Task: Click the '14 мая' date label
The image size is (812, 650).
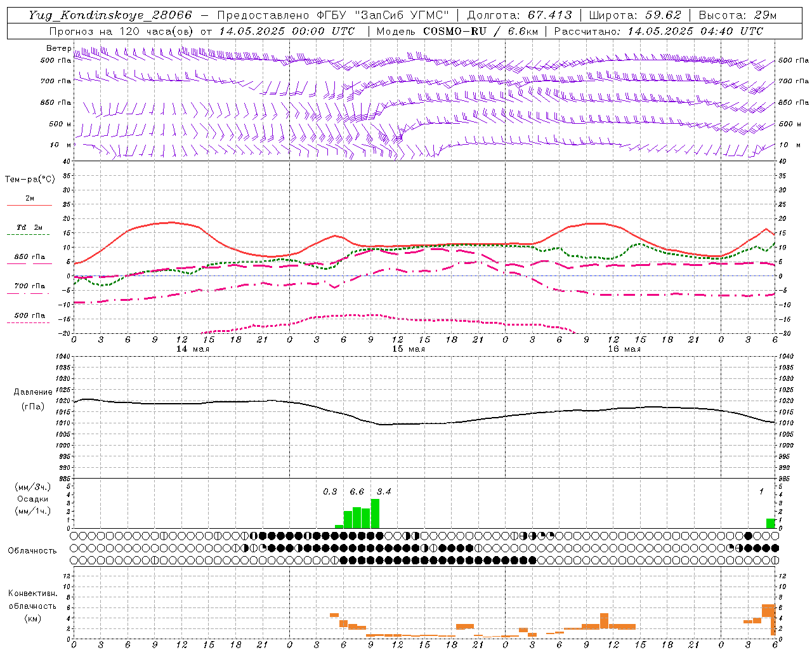Action: (x=193, y=349)
